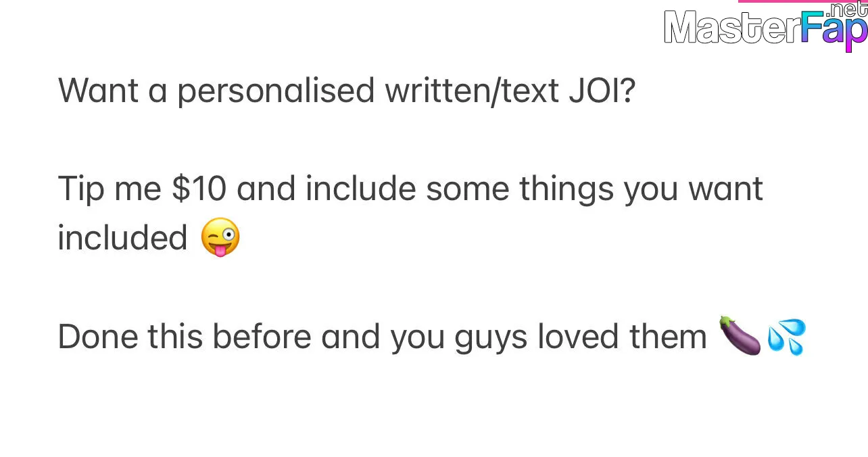Click the word "Want" at the start

click(x=98, y=91)
